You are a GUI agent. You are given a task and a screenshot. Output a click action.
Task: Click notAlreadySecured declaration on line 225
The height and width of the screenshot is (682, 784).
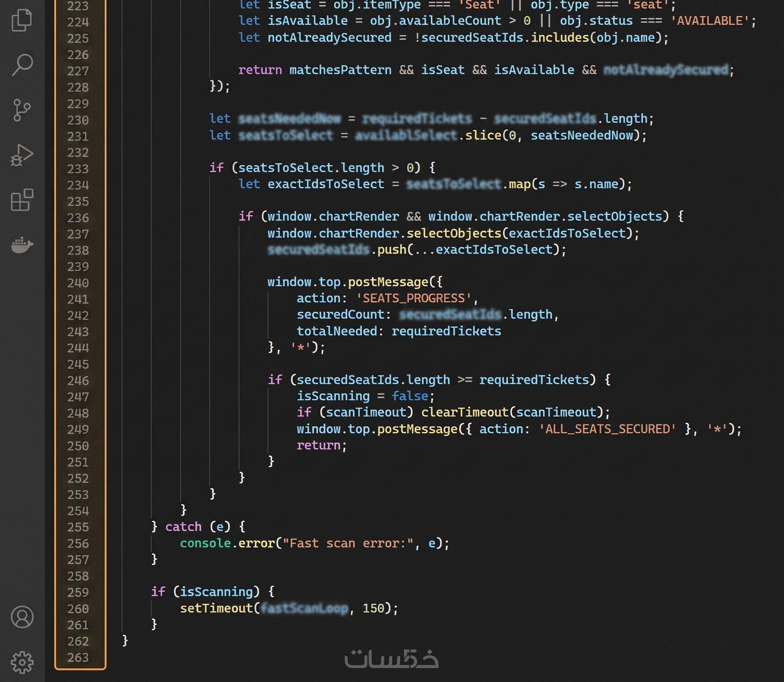[330, 38]
